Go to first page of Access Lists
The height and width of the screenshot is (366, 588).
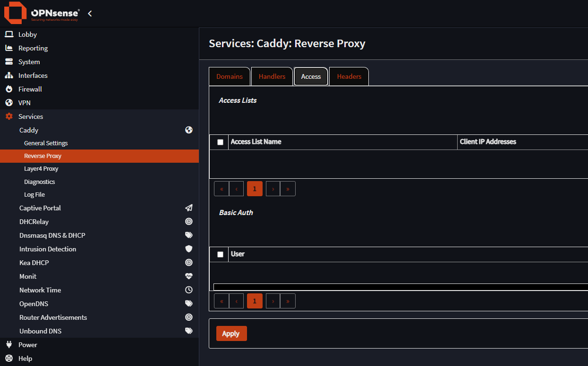click(x=222, y=189)
